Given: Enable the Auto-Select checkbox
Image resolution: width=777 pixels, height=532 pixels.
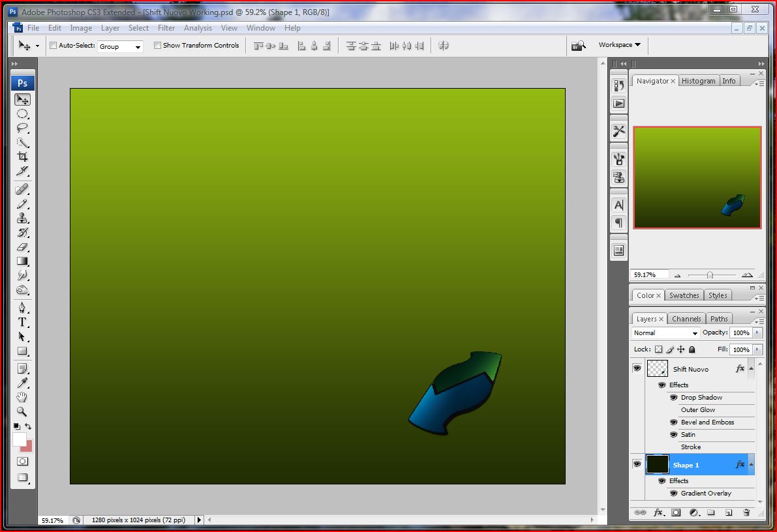Looking at the screenshot, I should (x=53, y=46).
